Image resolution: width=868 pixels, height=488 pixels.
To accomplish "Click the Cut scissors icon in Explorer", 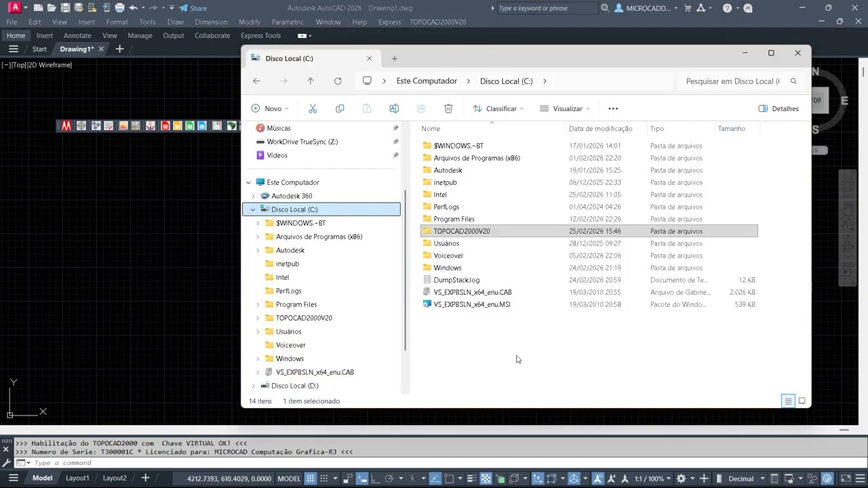I will (313, 108).
